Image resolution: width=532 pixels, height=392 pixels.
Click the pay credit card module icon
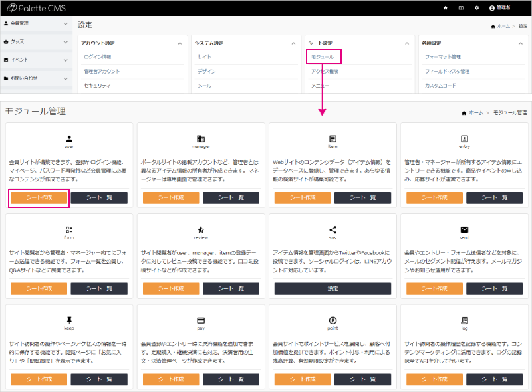[201, 319]
